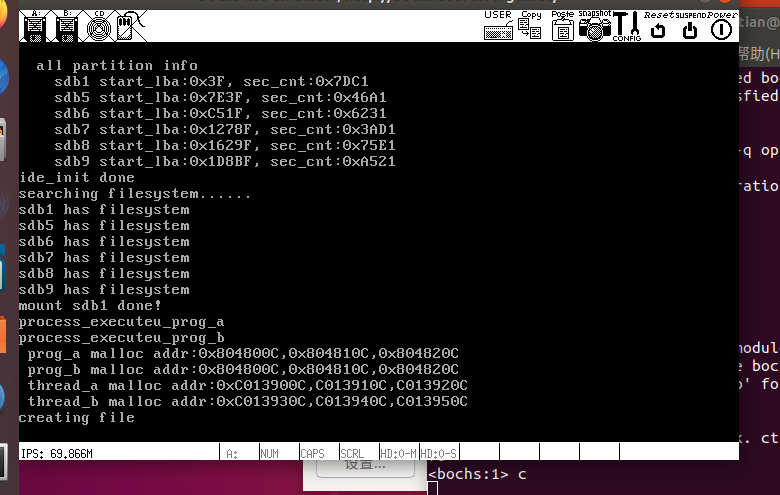Click the Copy toolbar icon

[530, 26]
